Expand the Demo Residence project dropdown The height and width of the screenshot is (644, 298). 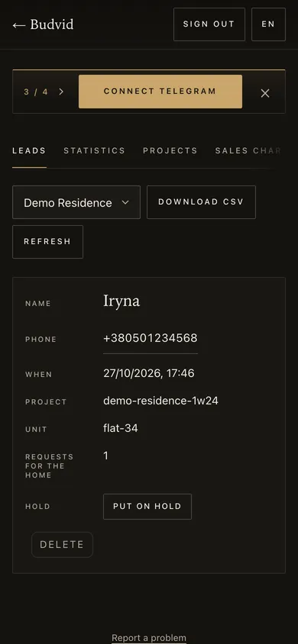76,202
